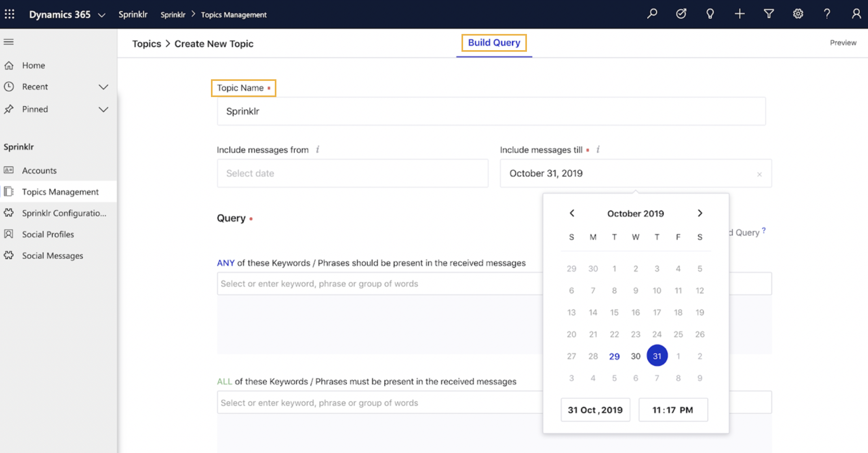Select October 29 in calendar
Image resolution: width=868 pixels, height=453 pixels.
coord(614,356)
